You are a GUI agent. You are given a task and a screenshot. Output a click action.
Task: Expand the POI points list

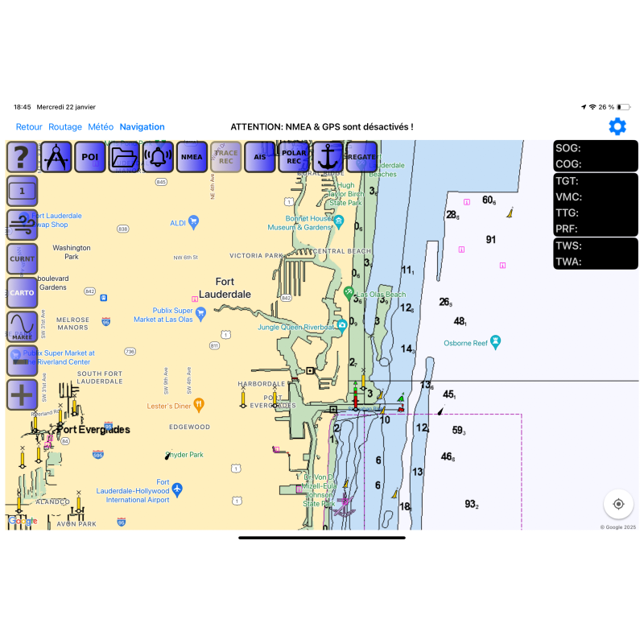(x=90, y=157)
